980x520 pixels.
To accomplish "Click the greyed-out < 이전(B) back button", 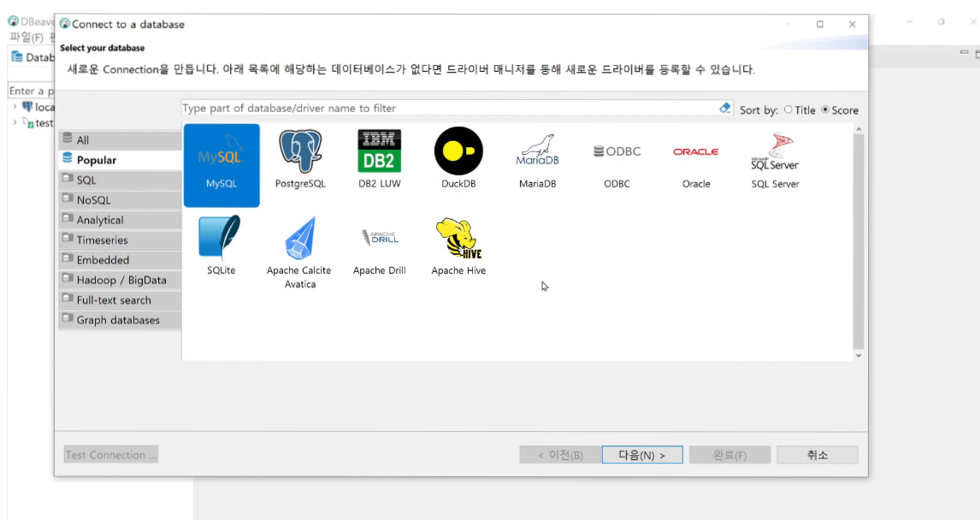I will click(560, 455).
